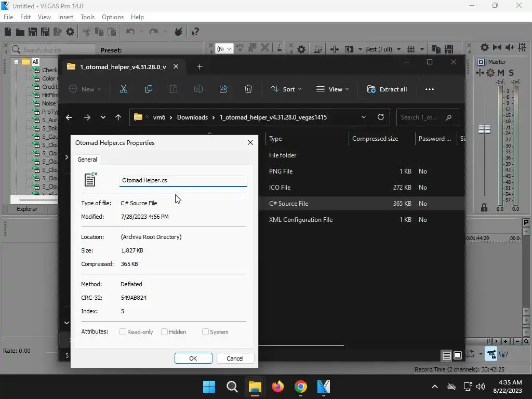Open the Edit menu in VEGAS Pro
The height and width of the screenshot is (399, 532).
[25, 17]
